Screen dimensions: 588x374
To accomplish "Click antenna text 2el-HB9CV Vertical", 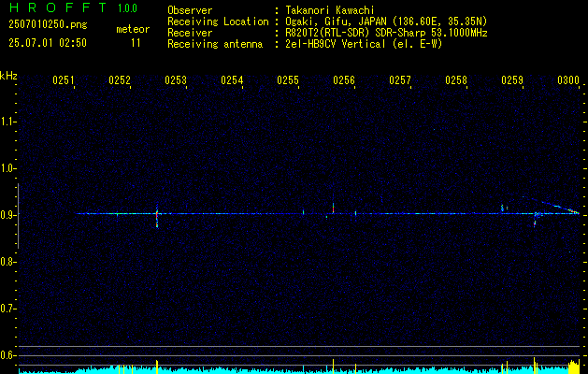I will click(x=336, y=44).
